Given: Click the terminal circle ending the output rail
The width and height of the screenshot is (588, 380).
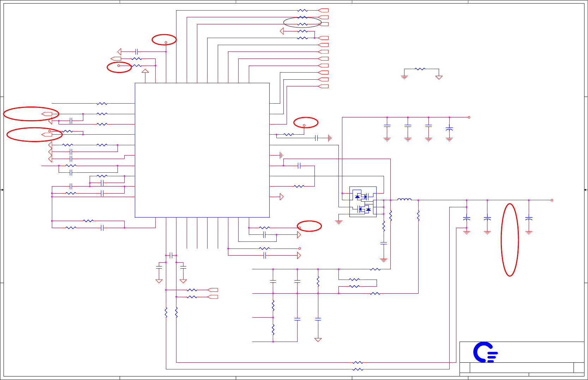Looking at the screenshot, I should [552, 200].
